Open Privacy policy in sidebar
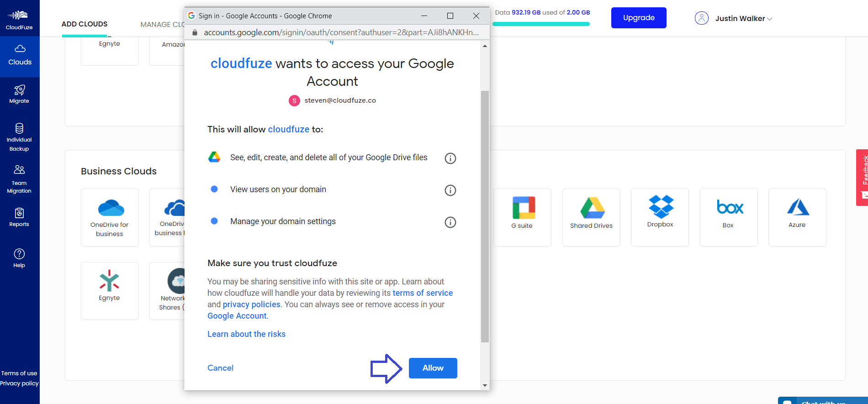 coord(19,383)
